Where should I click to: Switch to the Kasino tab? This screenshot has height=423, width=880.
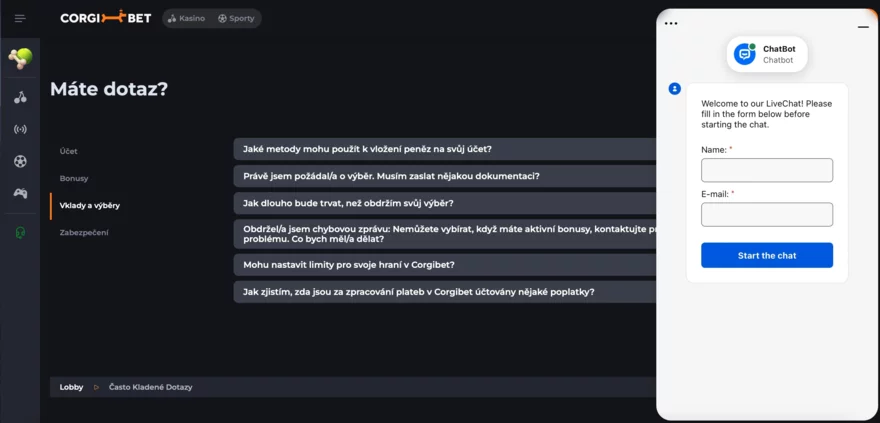point(187,18)
